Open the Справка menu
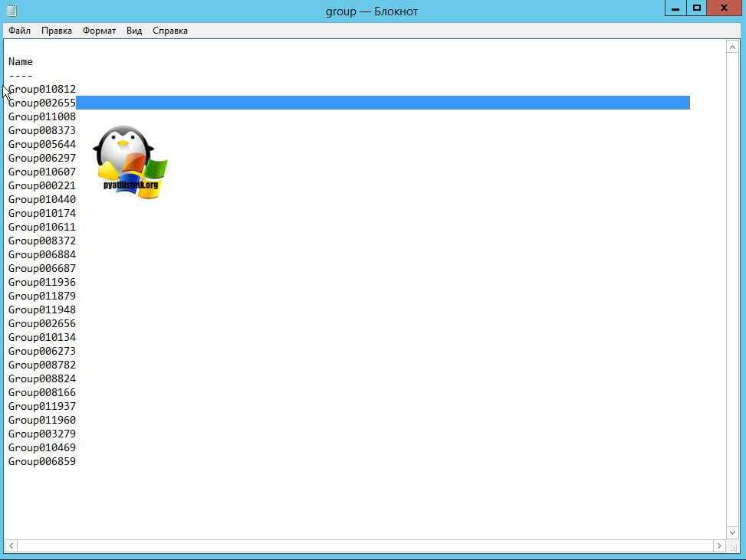This screenshot has height=560, width=746. tap(170, 31)
